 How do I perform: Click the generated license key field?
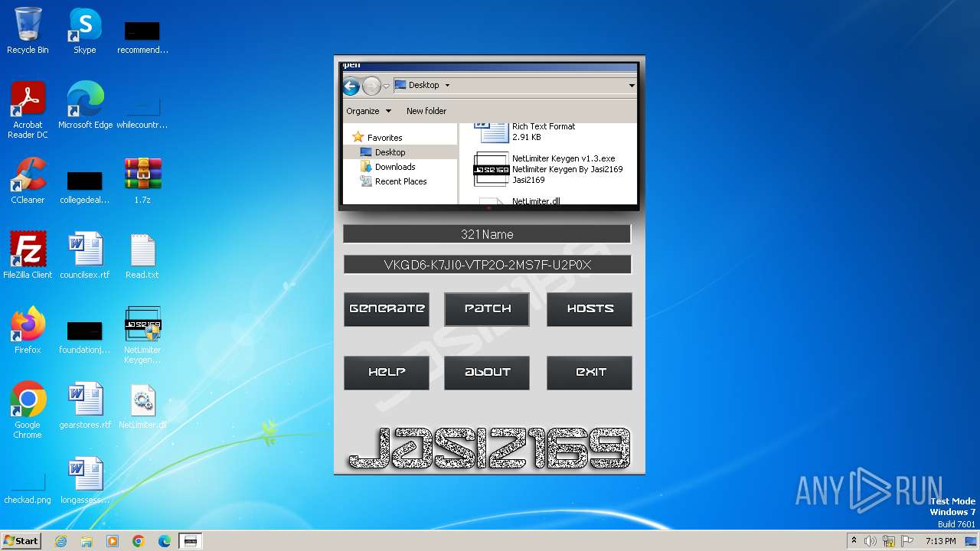pos(487,265)
